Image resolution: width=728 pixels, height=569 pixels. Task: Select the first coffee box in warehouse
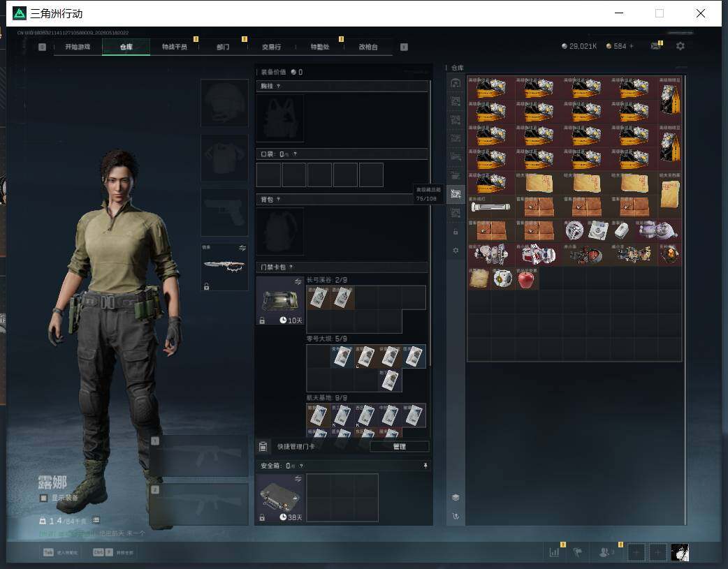[x=490, y=87]
